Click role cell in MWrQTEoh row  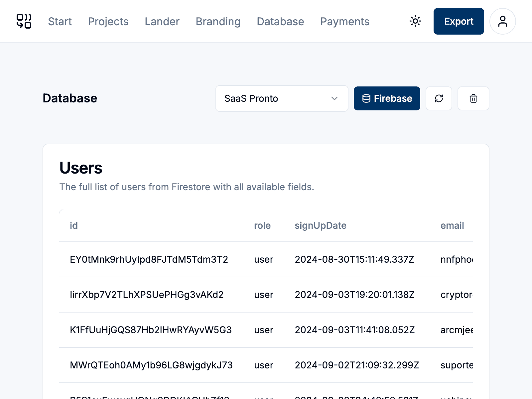tap(264, 365)
